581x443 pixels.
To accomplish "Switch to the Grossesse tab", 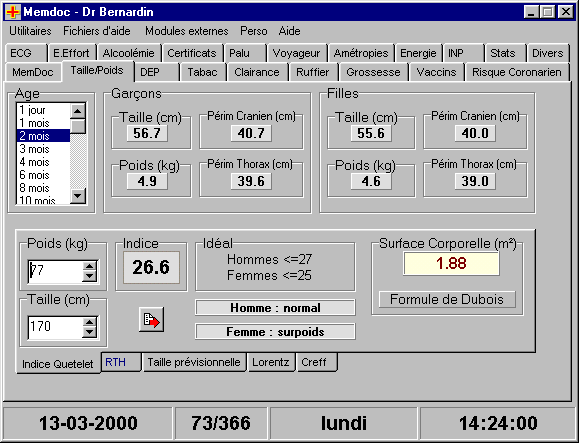I will click(x=373, y=72).
